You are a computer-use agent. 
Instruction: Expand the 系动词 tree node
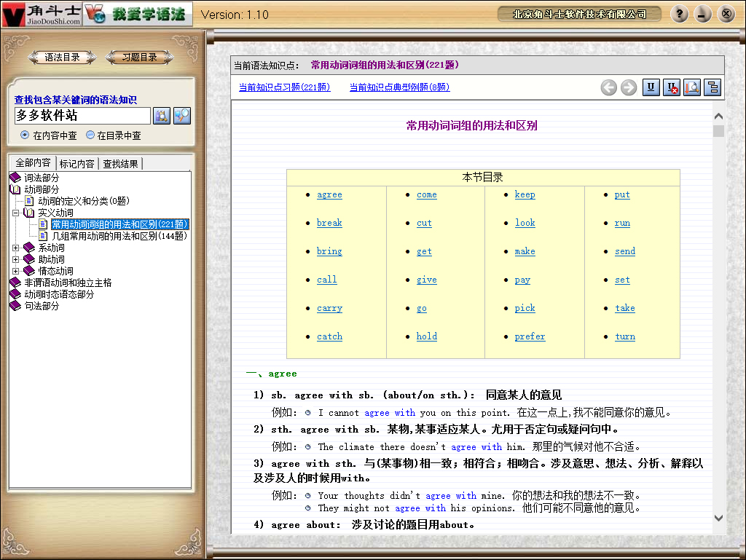pyautogui.click(x=16, y=248)
